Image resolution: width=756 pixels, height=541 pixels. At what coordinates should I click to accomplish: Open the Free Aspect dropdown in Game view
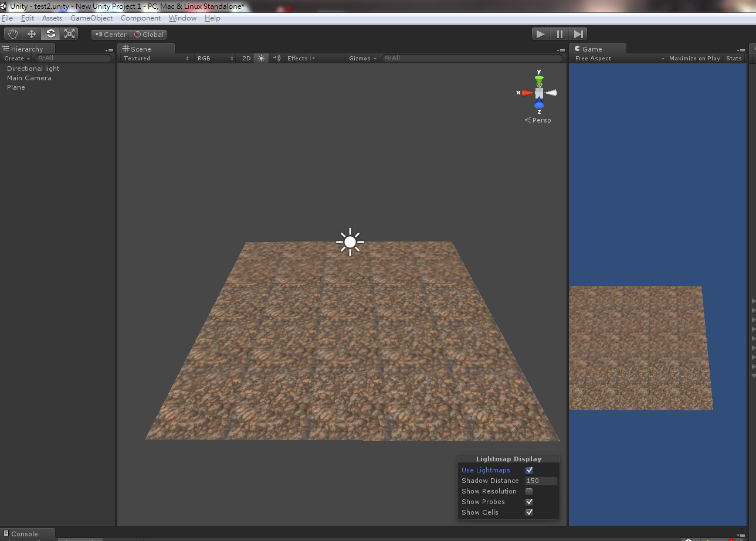619,58
